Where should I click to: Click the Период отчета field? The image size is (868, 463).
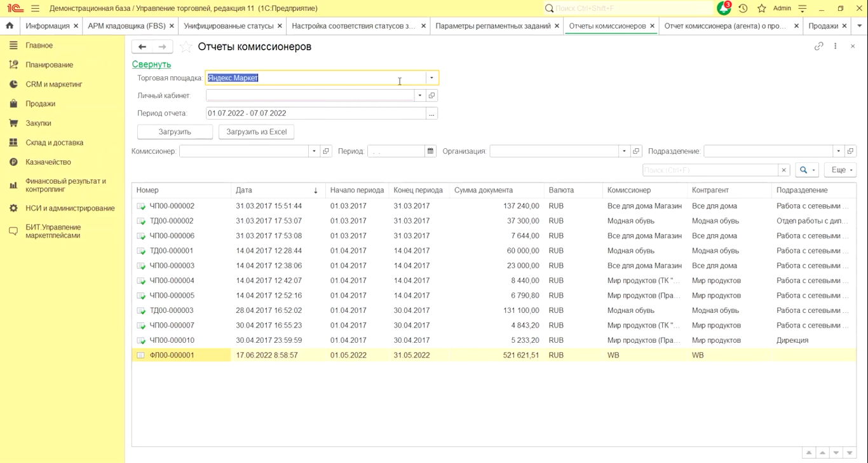click(x=316, y=113)
